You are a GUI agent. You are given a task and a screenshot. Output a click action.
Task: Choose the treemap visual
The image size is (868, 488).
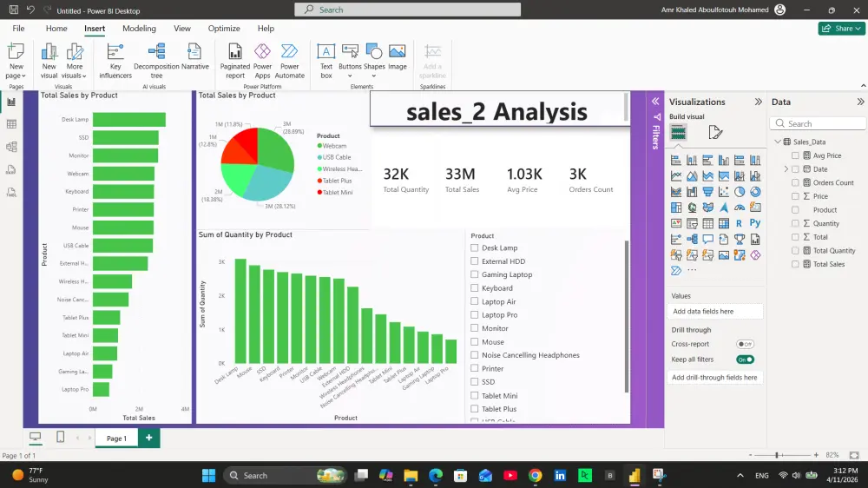click(x=676, y=208)
